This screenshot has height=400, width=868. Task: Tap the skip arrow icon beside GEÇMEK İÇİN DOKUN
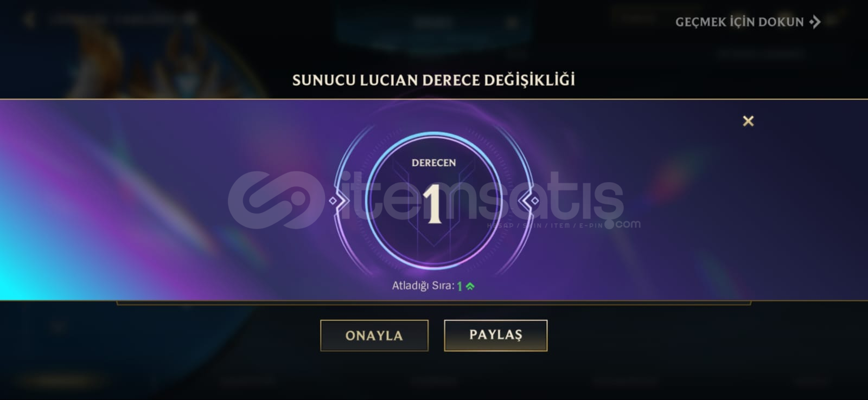[815, 22]
